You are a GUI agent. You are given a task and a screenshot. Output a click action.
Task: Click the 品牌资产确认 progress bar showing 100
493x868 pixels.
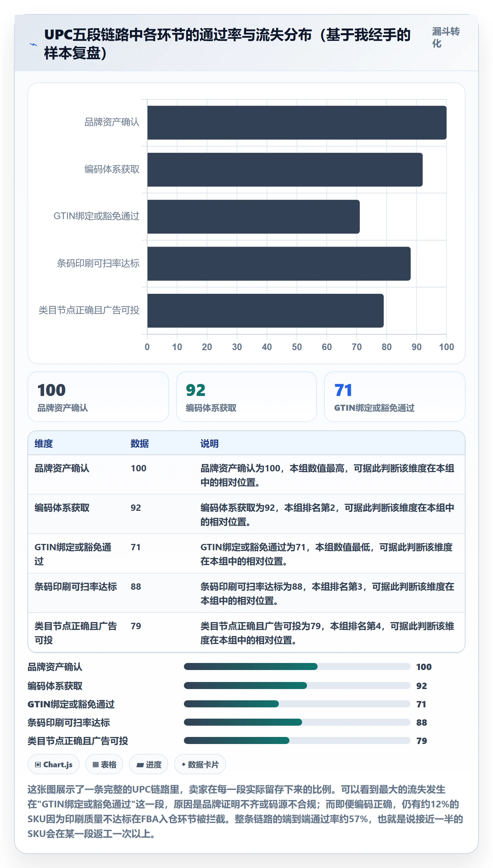click(x=297, y=666)
